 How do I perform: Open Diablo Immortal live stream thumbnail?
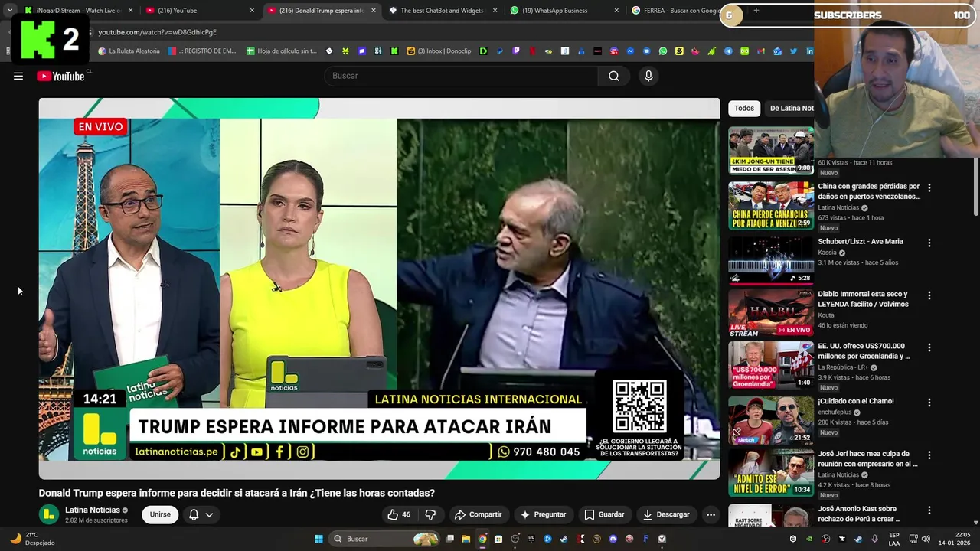coord(770,312)
